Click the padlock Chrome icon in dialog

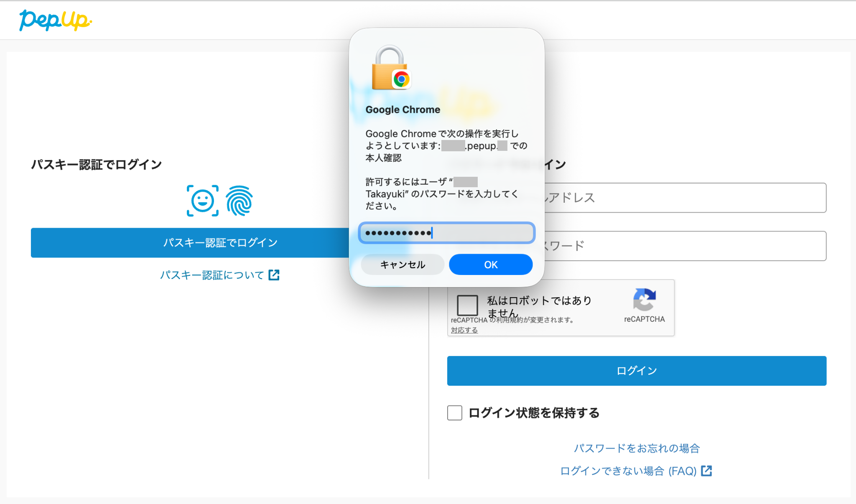point(391,68)
